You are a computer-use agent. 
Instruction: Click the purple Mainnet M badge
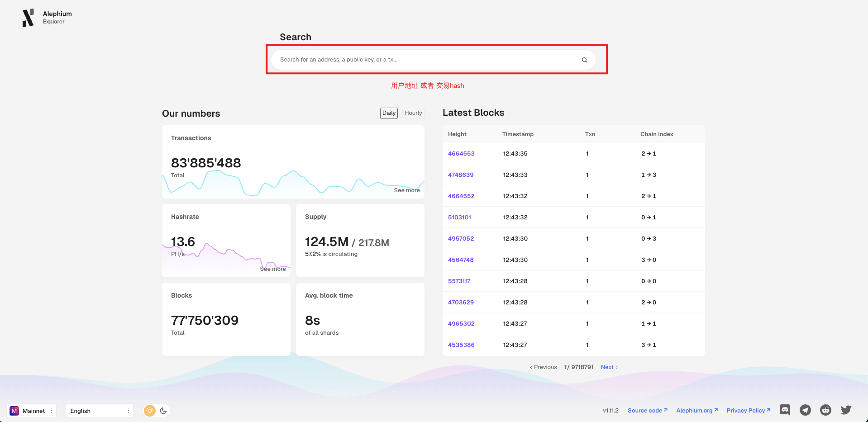(x=14, y=411)
